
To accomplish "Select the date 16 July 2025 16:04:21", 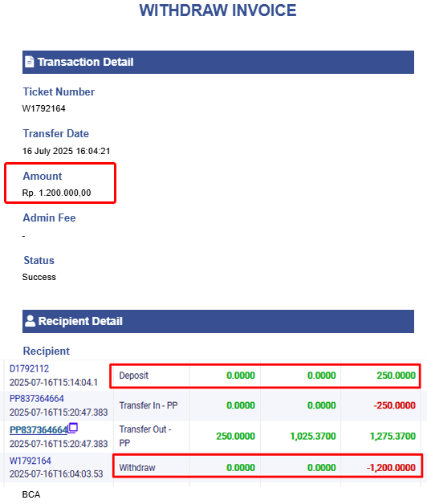I will pos(67,151).
